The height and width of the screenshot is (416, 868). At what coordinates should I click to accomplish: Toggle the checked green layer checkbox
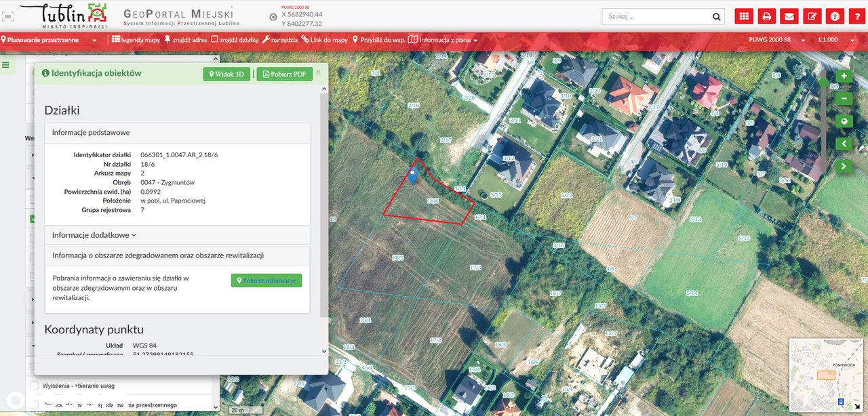(33, 219)
